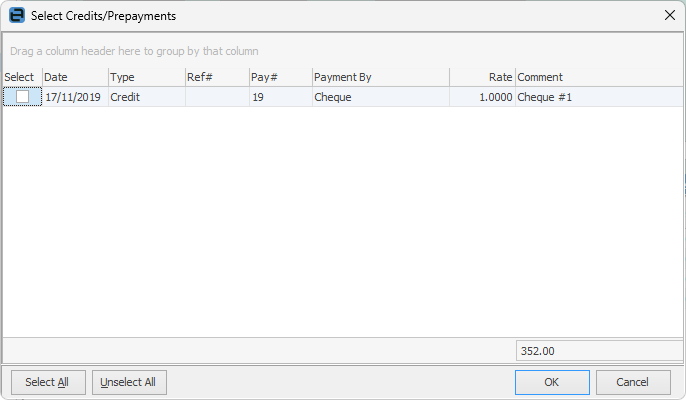Click the Select All button
Image resolution: width=686 pixels, height=400 pixels.
pyautogui.click(x=48, y=382)
